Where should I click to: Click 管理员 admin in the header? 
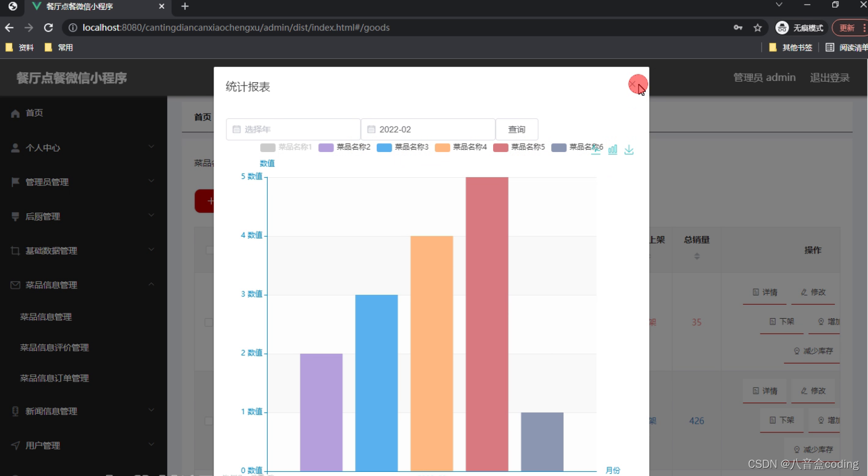(x=764, y=77)
